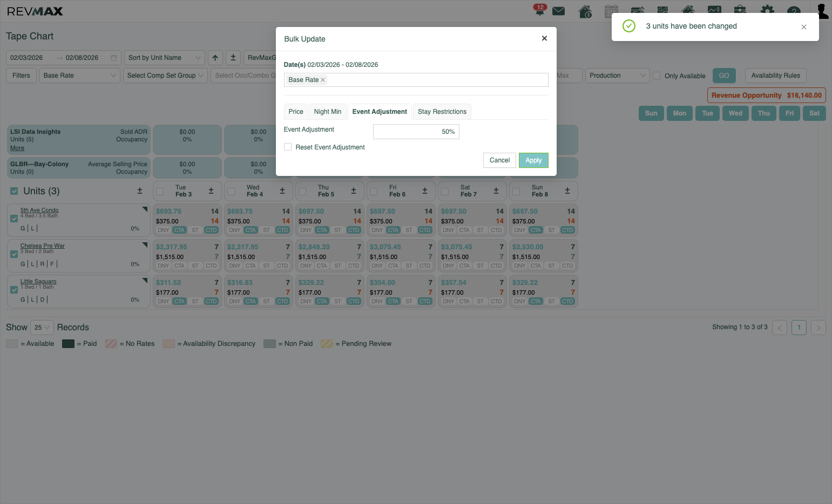Click the corner triangle on Little Saguaro
Viewport: 832px width, 504px height.
tap(145, 280)
